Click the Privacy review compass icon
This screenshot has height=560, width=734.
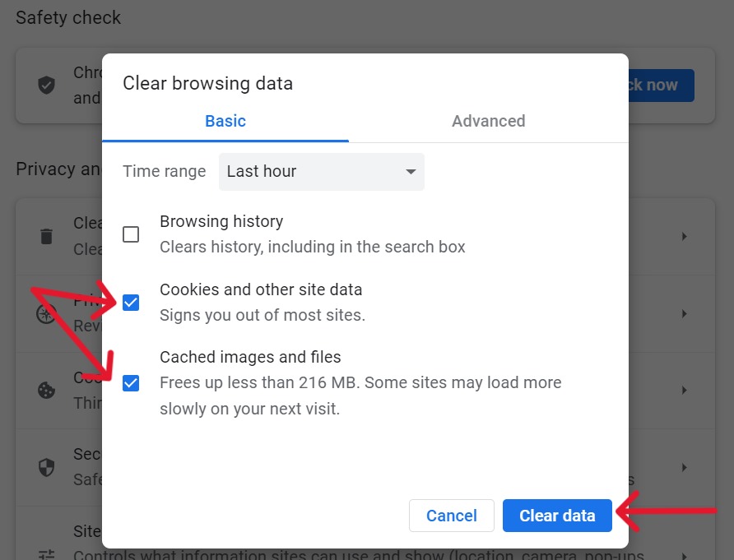coord(46,313)
